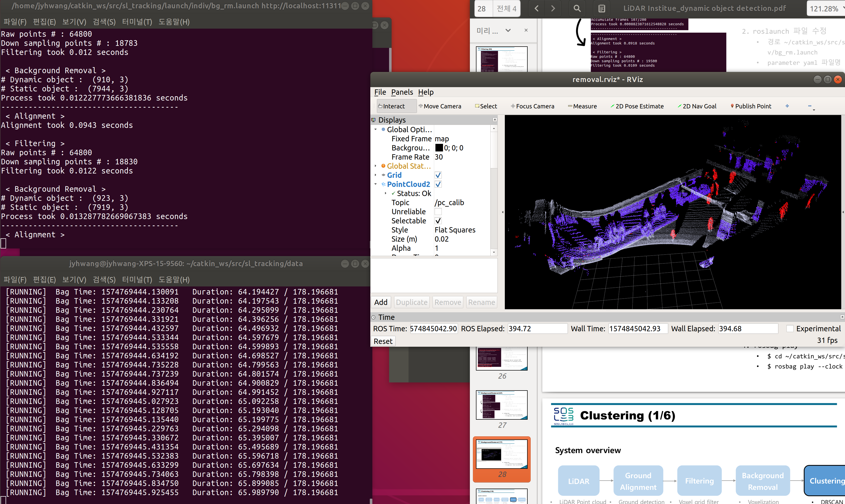Toggle the PointCloud2 display checkbox
This screenshot has height=504, width=845.
click(438, 184)
